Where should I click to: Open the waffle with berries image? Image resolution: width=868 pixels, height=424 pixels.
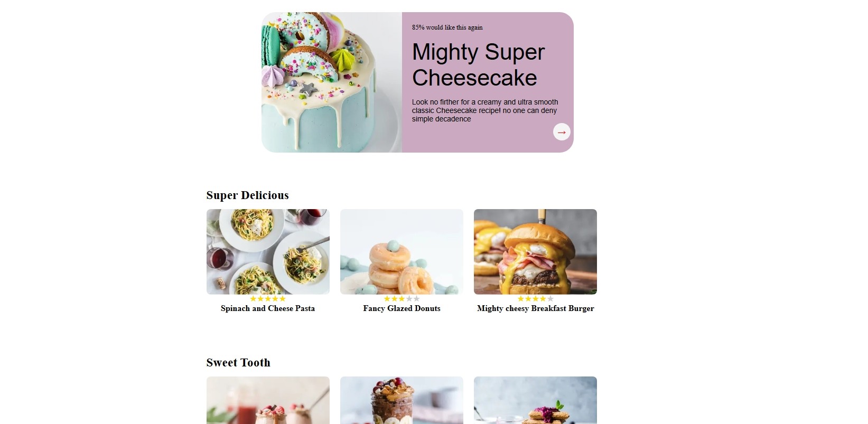[x=535, y=400]
